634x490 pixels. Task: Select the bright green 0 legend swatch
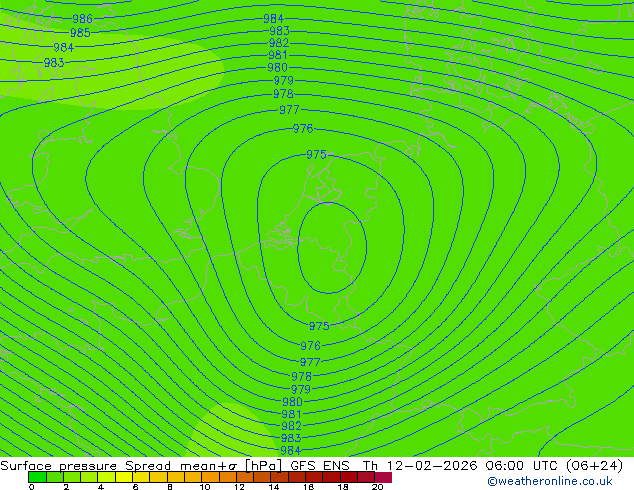click(x=37, y=477)
